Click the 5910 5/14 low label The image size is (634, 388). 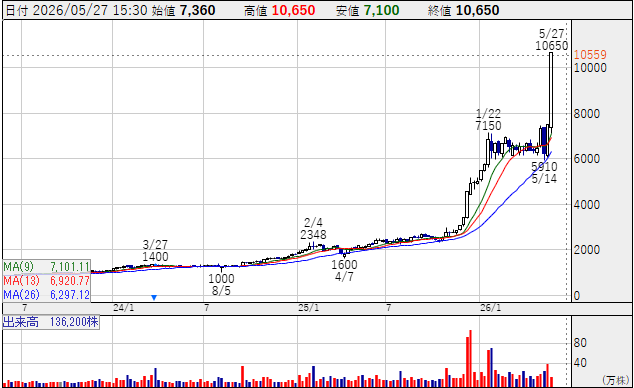544,173
